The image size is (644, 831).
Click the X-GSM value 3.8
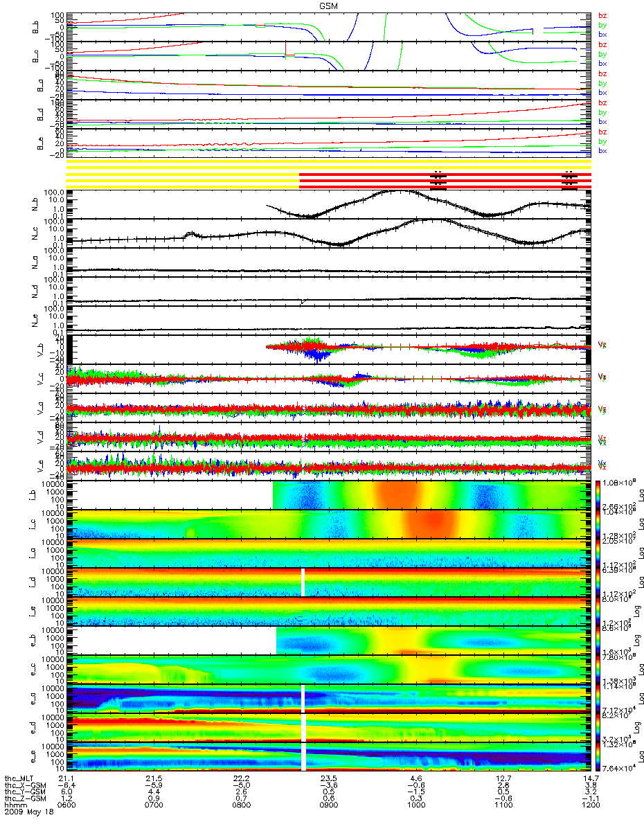click(x=590, y=786)
